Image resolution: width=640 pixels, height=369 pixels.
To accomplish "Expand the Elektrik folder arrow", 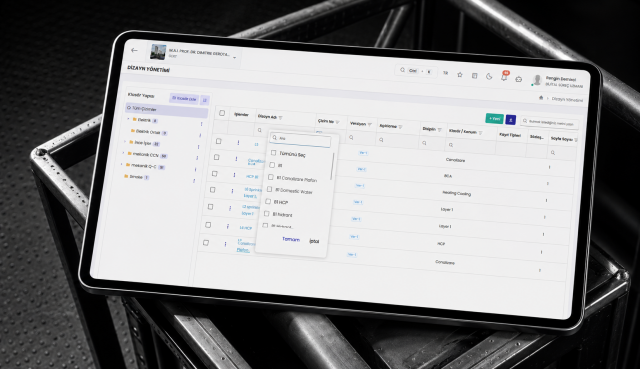I will 128,119.
